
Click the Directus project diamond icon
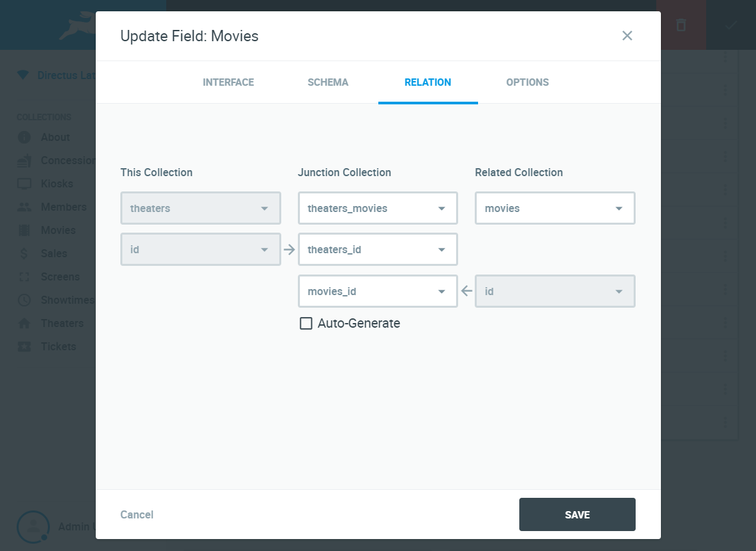(23, 75)
